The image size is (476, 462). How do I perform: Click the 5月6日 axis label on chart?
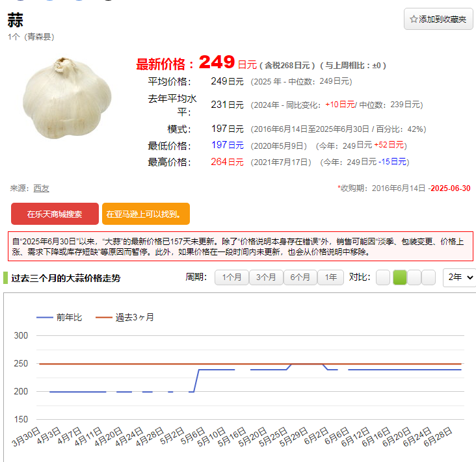(x=192, y=436)
